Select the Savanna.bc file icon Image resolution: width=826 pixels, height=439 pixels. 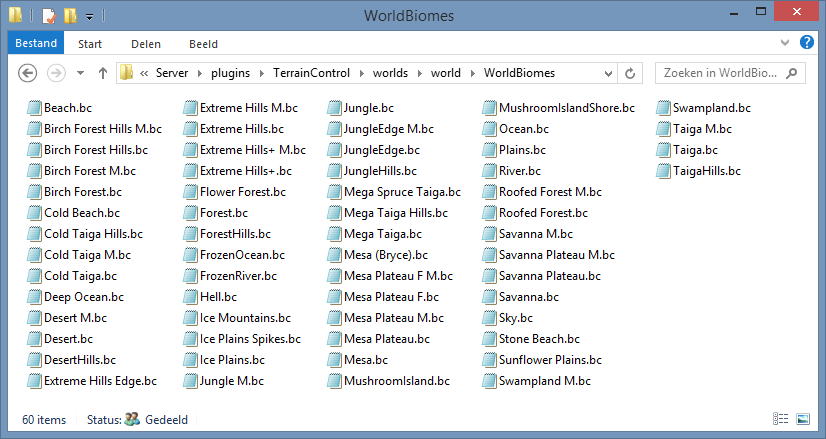489,297
